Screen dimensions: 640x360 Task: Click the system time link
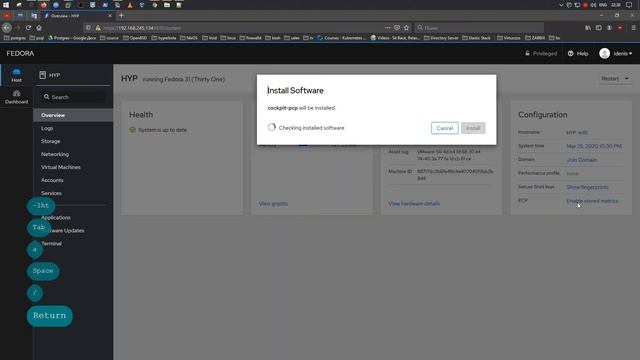594,146
